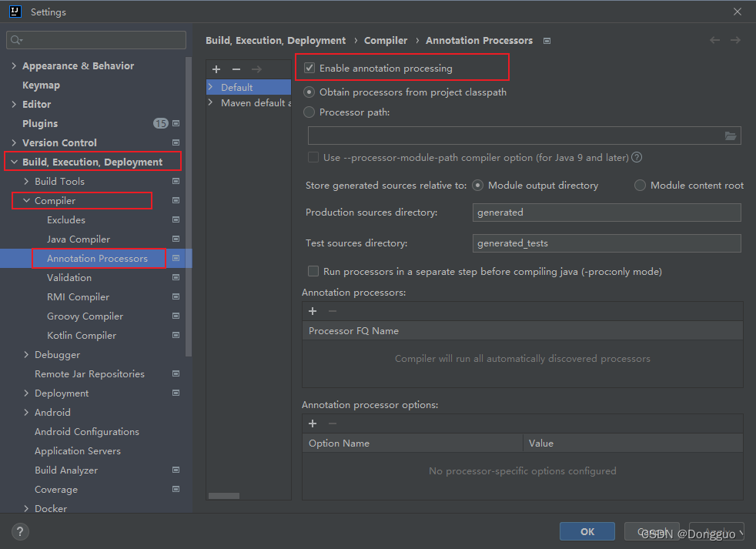Image resolution: width=756 pixels, height=549 pixels.
Task: Expand Appearance & Behavior section
Action: click(14, 65)
